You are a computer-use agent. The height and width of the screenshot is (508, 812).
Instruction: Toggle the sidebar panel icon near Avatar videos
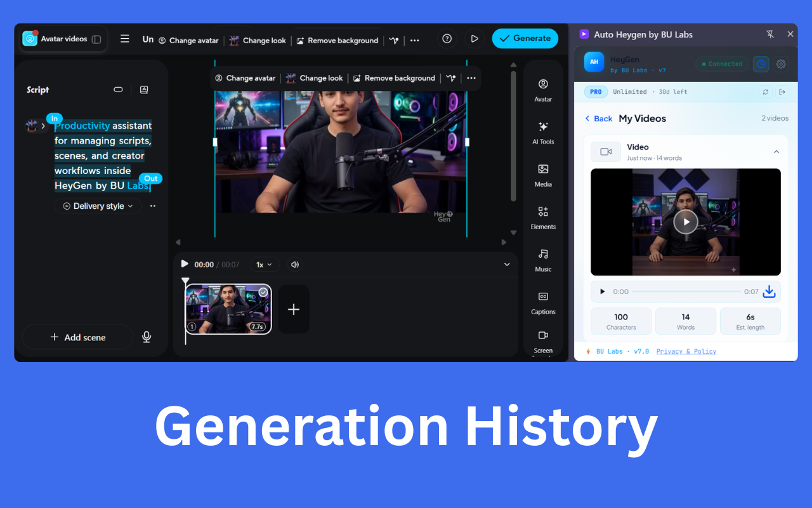[x=96, y=39]
